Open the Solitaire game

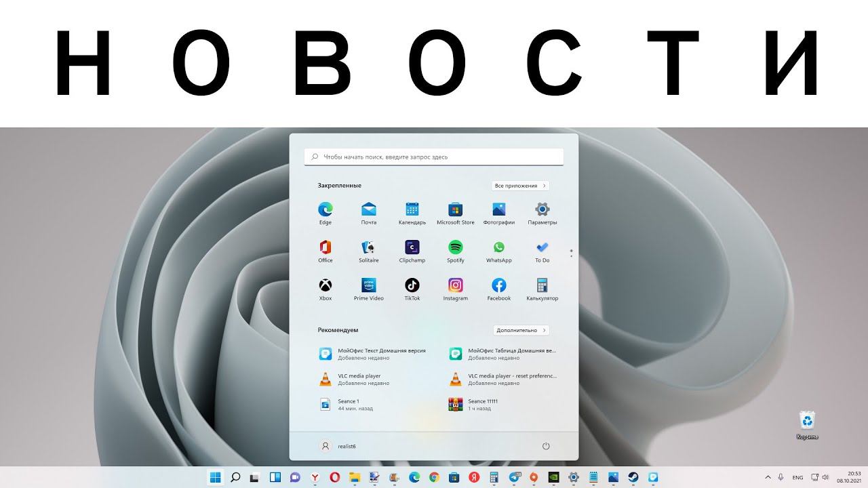pos(369,251)
